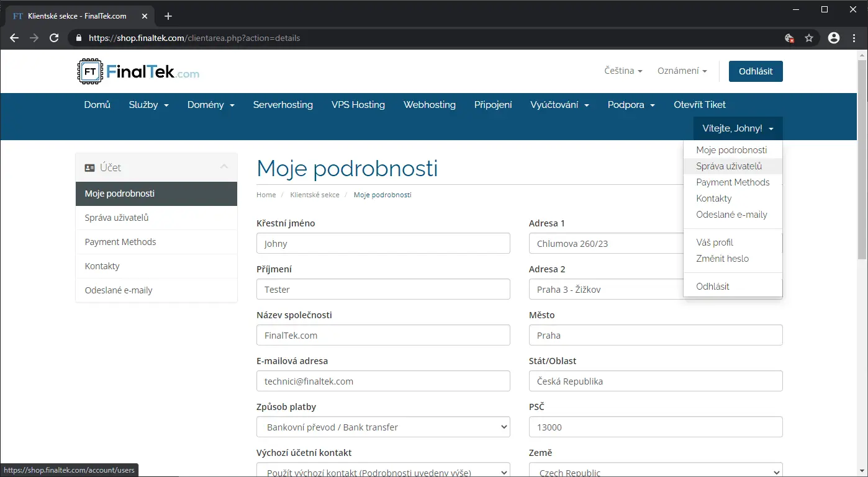Click the Odhlásit button in header
This screenshot has height=477, width=868.
755,71
